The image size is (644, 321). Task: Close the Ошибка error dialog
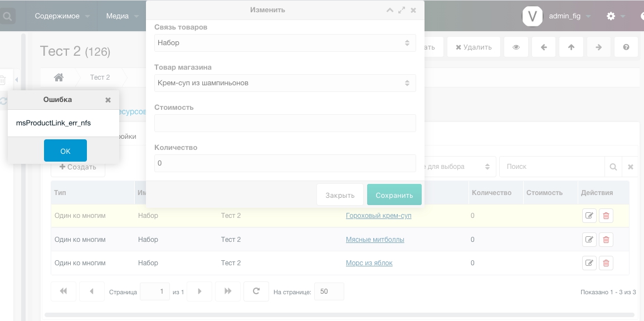pyautogui.click(x=108, y=100)
